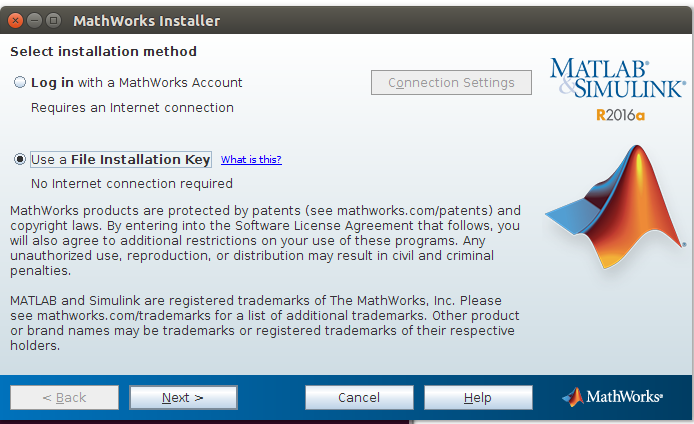Minimize the installer window
Viewport: 694px width, 424px height.
coord(35,20)
